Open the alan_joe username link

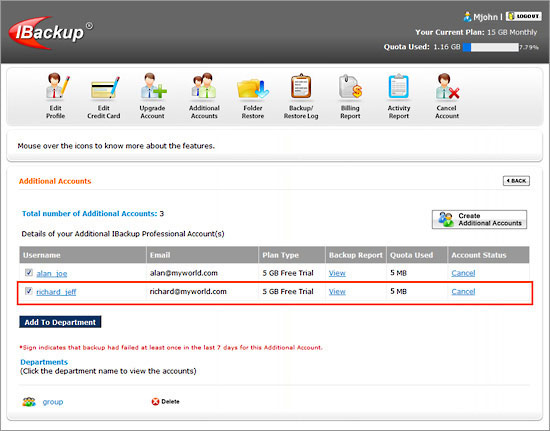[52, 274]
